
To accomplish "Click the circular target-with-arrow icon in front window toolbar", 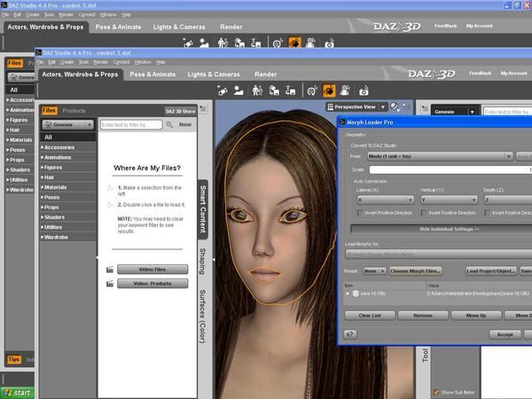I will coord(312,91).
